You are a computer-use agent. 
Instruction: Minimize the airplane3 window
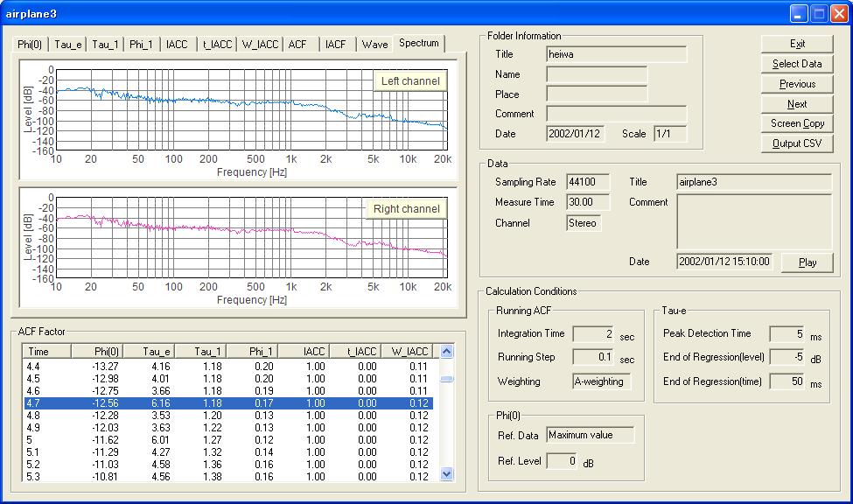(x=798, y=13)
